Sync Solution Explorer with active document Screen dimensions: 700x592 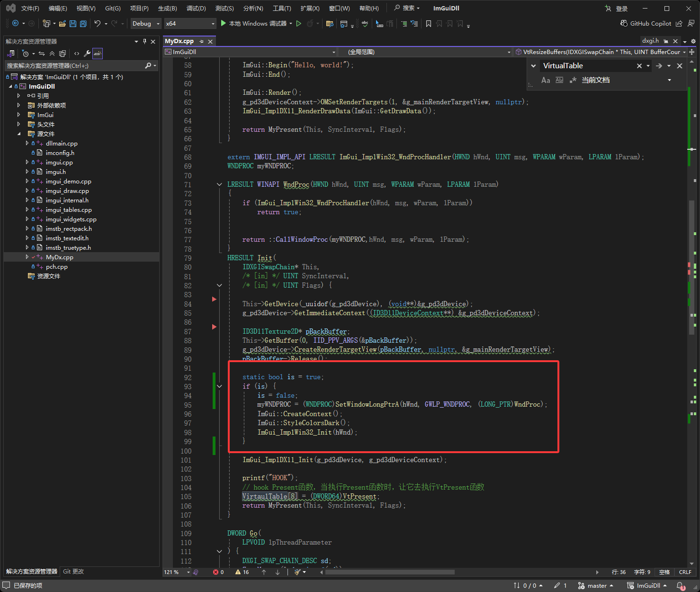pyautogui.click(x=42, y=54)
